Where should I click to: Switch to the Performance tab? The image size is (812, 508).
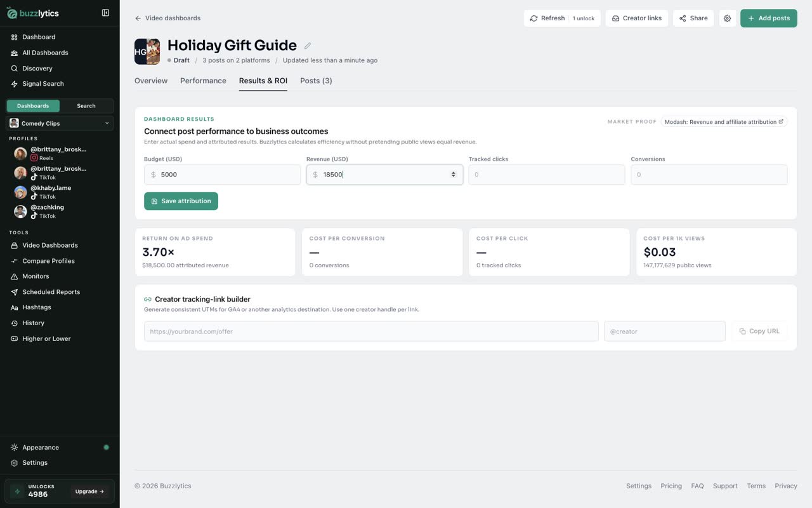tap(203, 81)
